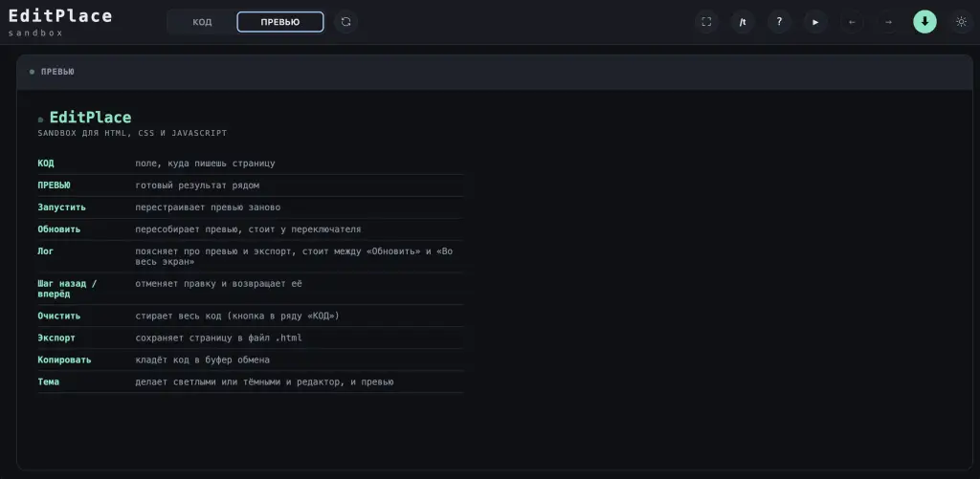Click the "Запустить" row label
Image resolution: width=980 pixels, height=479 pixels.
coord(62,207)
